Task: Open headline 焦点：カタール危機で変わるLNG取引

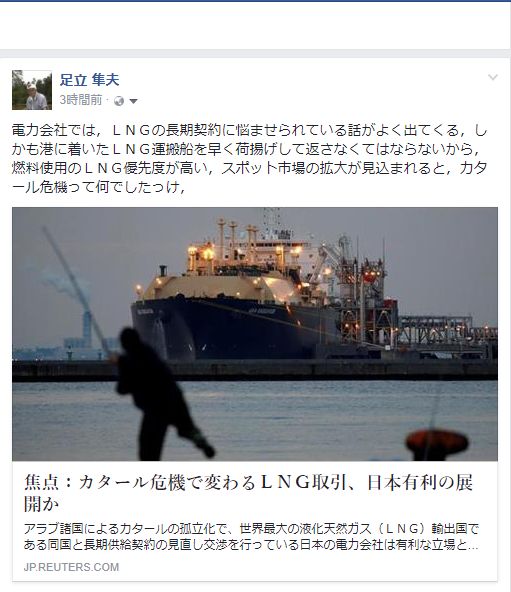Action: coord(248,483)
